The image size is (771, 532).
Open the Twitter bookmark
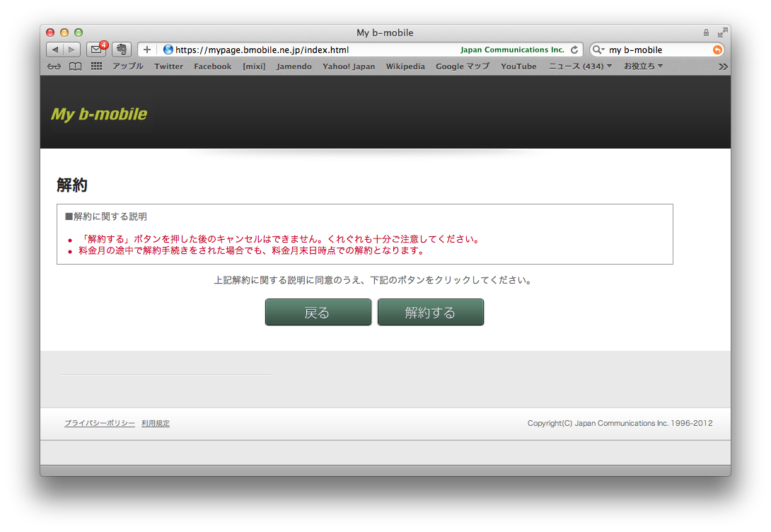(168, 66)
